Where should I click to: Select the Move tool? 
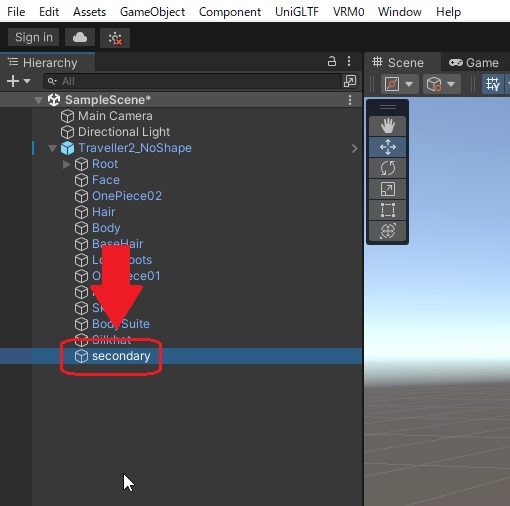(x=387, y=147)
